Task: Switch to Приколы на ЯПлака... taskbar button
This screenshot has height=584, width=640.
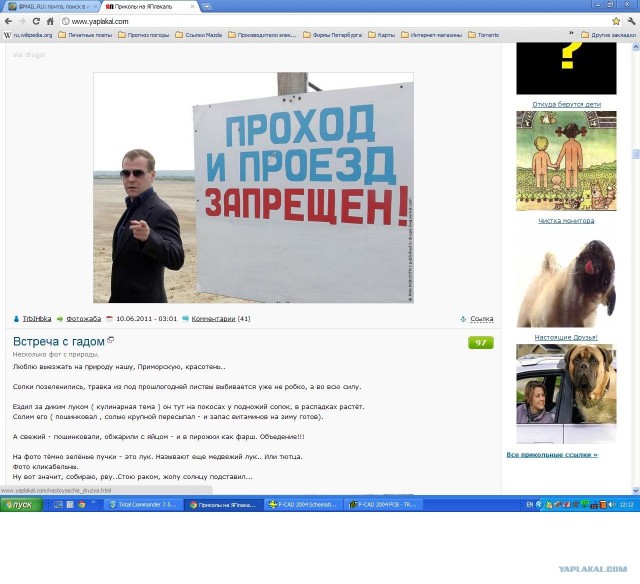Action: coord(224,505)
